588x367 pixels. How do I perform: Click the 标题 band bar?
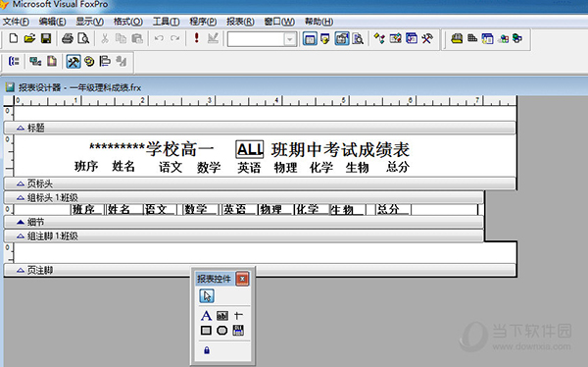(x=260, y=128)
